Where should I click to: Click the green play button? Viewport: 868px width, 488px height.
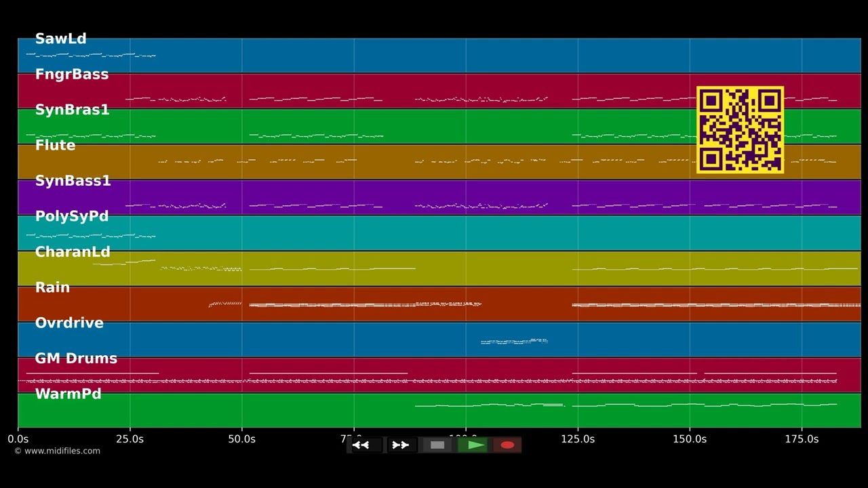(x=473, y=445)
